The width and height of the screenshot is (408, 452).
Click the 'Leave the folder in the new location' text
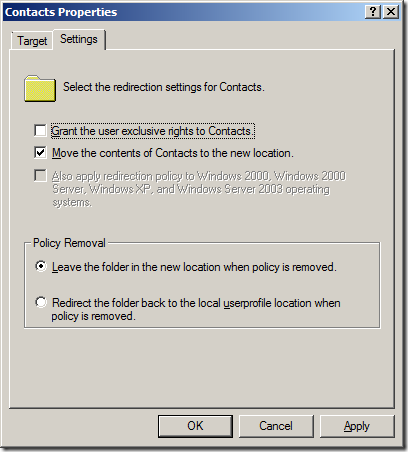(194, 267)
